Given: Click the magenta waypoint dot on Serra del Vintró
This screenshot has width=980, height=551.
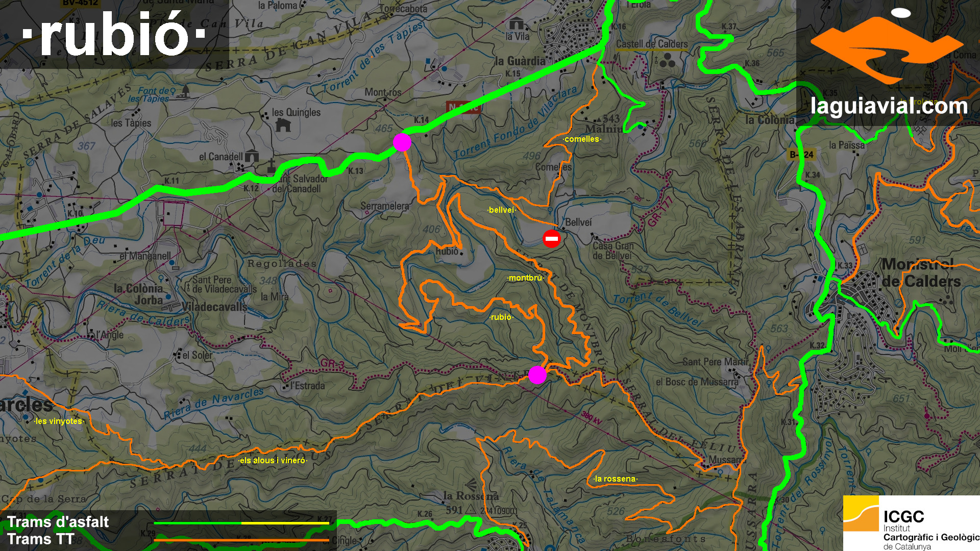Looking at the screenshot, I should tap(537, 374).
